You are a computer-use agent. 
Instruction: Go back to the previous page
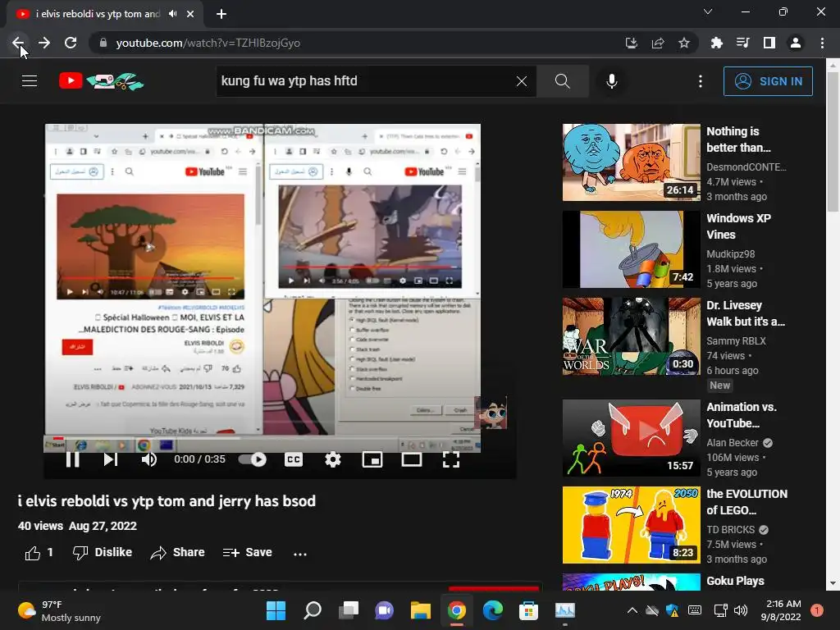coord(18,43)
